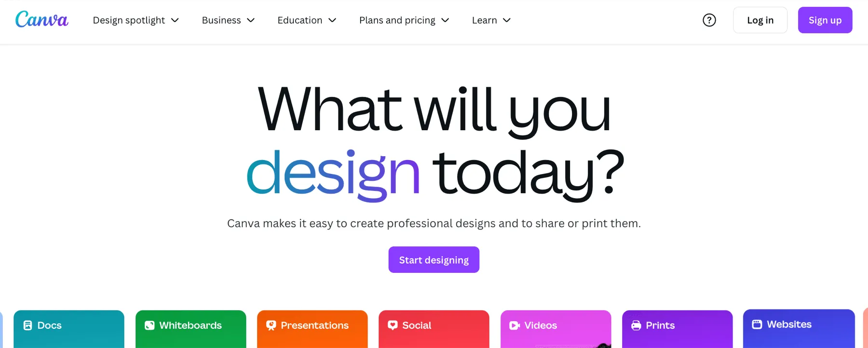Click the Log in button
Image resolution: width=868 pixels, height=348 pixels.
click(x=759, y=20)
